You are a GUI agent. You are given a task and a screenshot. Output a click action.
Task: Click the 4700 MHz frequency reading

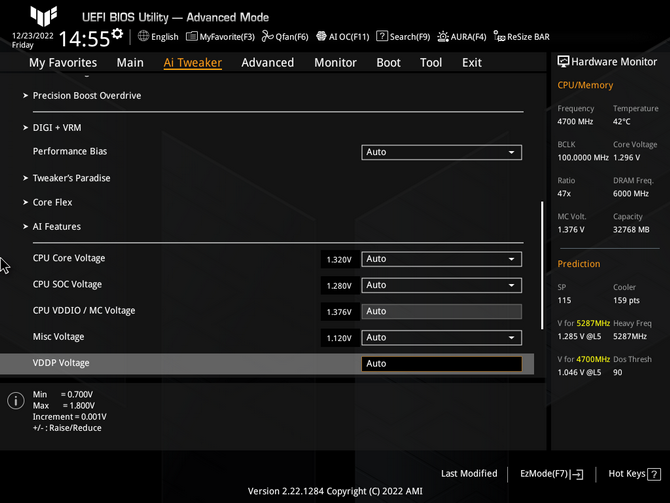pos(575,121)
